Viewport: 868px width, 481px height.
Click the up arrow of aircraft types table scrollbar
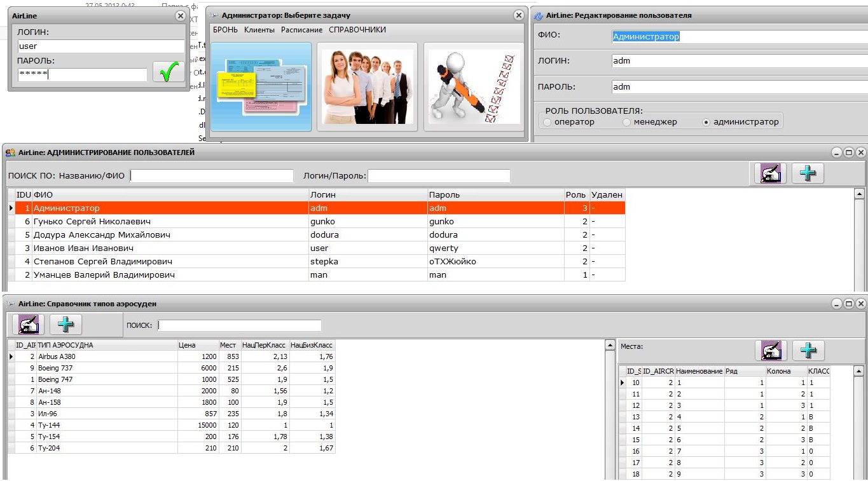point(611,345)
